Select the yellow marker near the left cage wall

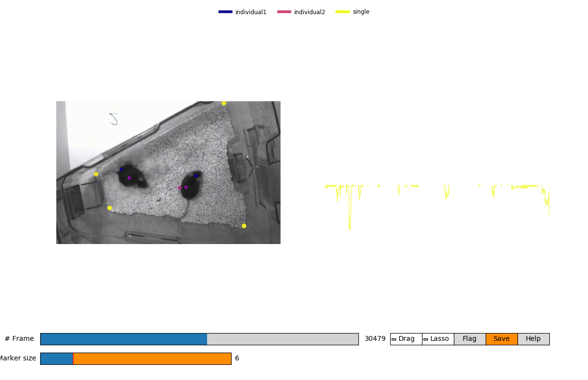[x=96, y=174]
